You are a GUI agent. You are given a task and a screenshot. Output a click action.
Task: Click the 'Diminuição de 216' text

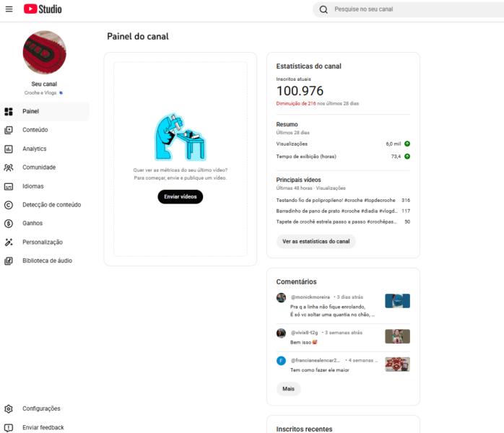pos(296,103)
